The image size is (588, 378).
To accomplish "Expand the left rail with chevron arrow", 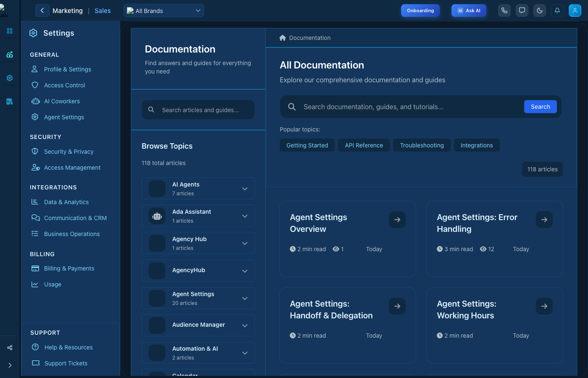I will tap(10, 365).
